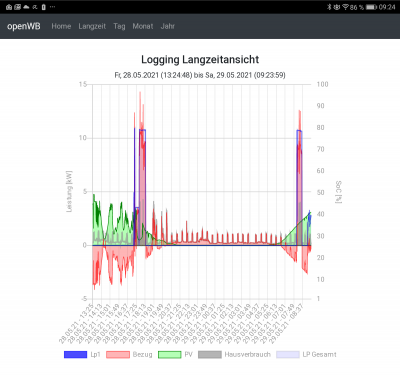This screenshot has height=375, width=400.
Task: Go to the Home nav item
Action: (x=61, y=26)
